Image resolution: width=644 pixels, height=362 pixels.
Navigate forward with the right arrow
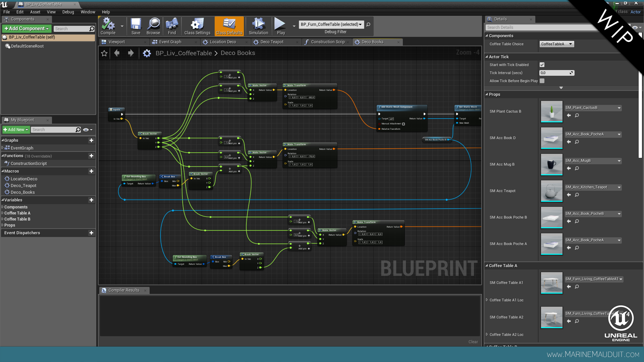(131, 53)
